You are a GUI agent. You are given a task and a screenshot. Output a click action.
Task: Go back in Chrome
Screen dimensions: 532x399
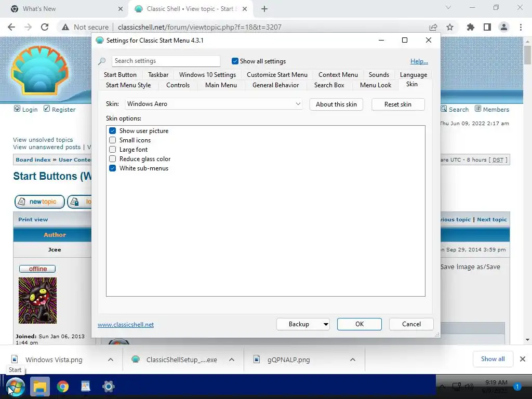(x=11, y=27)
